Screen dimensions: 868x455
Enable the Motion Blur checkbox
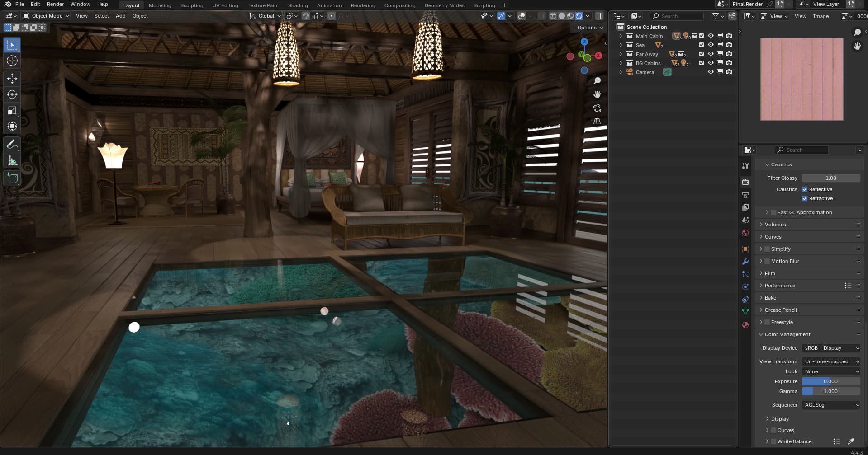[767, 261]
